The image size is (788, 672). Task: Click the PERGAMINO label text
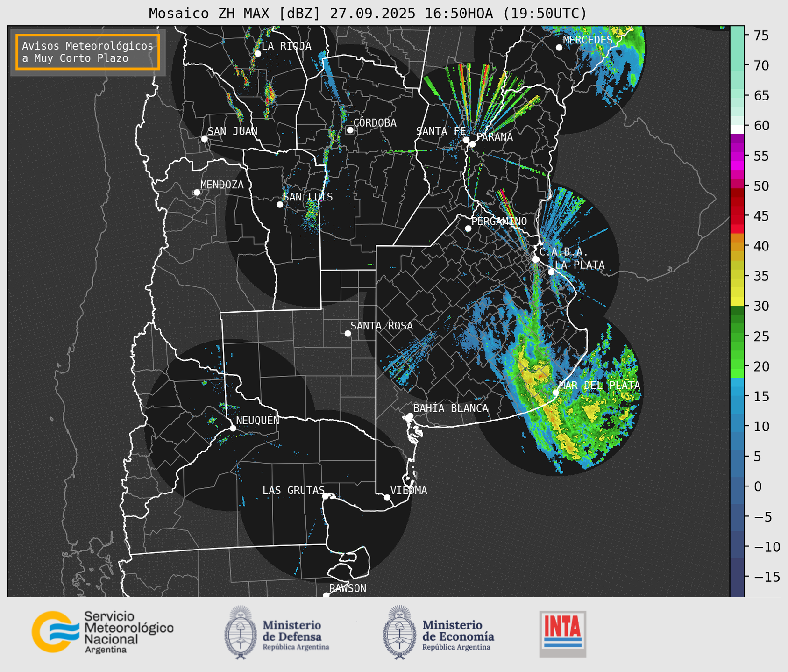coord(499,221)
